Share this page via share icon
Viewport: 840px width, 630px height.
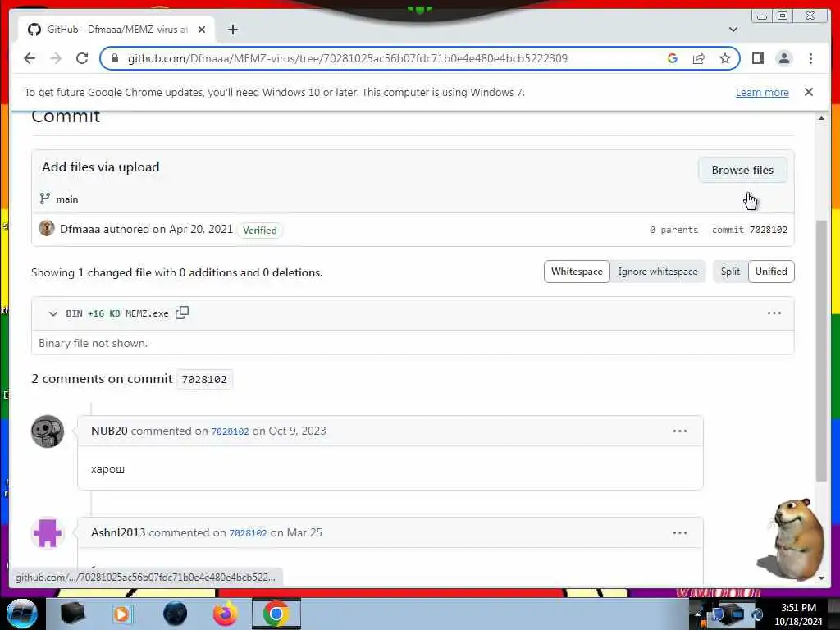click(x=699, y=58)
